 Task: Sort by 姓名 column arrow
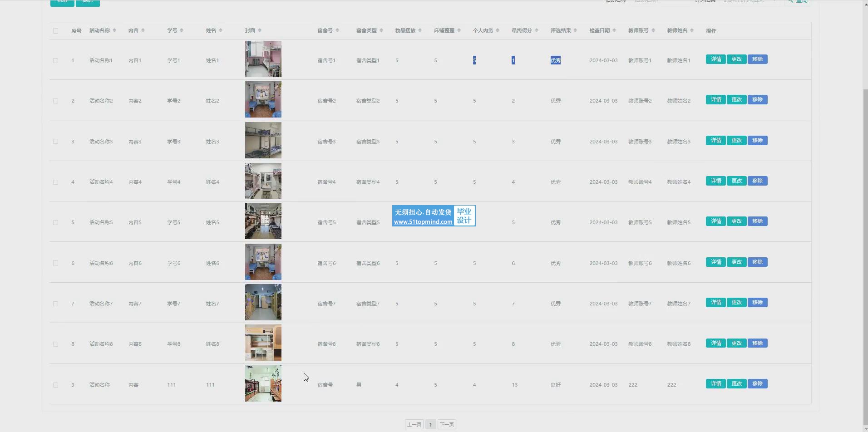(221, 30)
